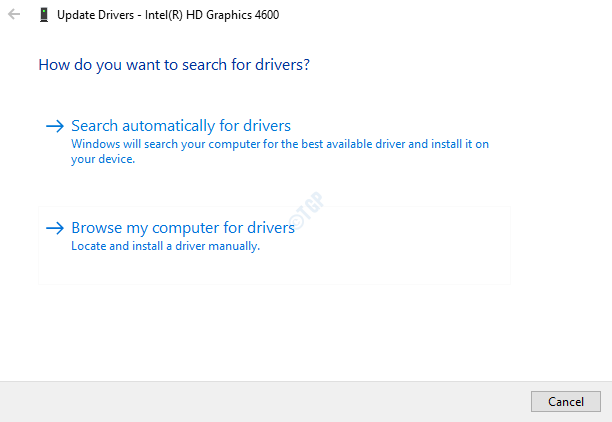Click arrow icon next to Browse my computer
The height and width of the screenshot is (422, 612).
[x=55, y=228]
